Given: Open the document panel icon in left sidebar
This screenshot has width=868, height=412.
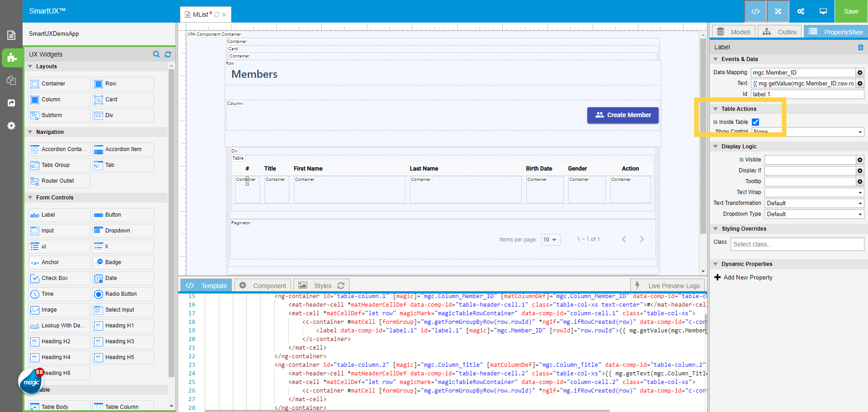Looking at the screenshot, I should pyautogui.click(x=12, y=35).
